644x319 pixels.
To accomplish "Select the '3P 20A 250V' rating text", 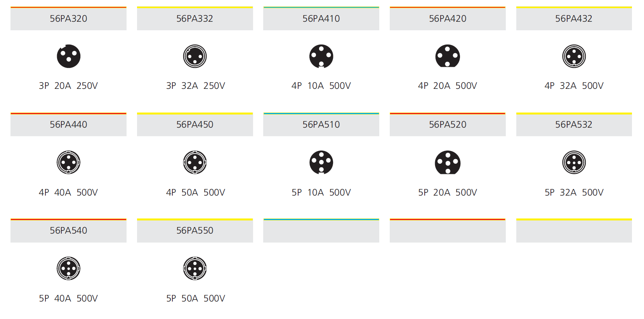I will click(x=68, y=86).
